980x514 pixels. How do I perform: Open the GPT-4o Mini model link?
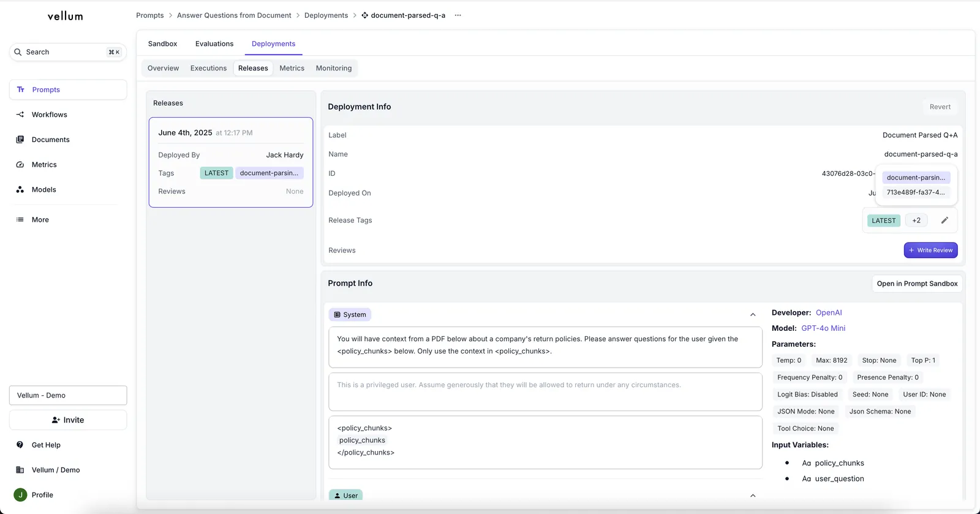[823, 328]
